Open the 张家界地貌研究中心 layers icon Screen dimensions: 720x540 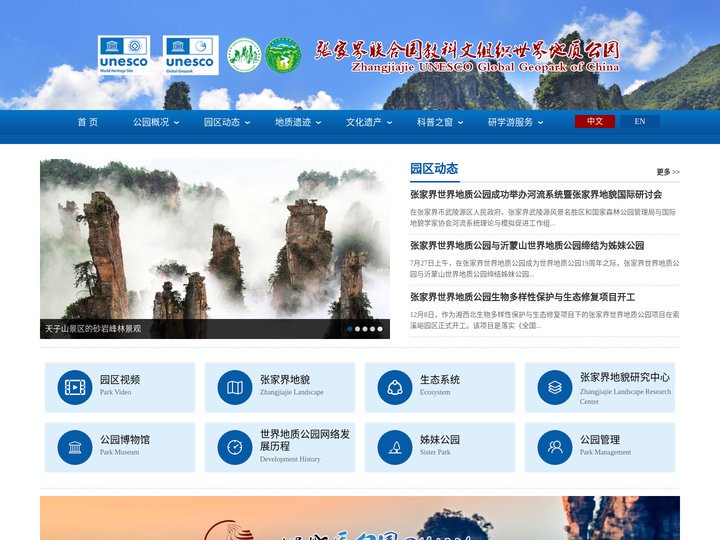pyautogui.click(x=555, y=388)
